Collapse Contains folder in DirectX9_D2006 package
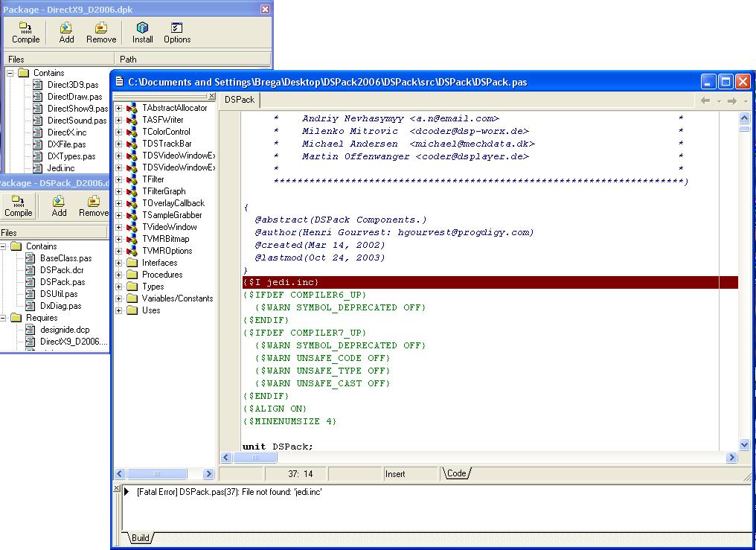Image resolution: width=756 pixels, height=550 pixels. (10, 73)
